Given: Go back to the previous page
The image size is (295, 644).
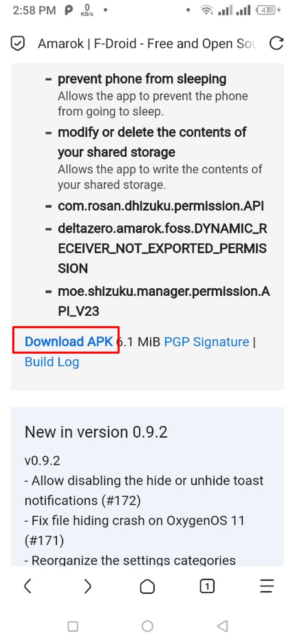Looking at the screenshot, I should click(x=28, y=586).
